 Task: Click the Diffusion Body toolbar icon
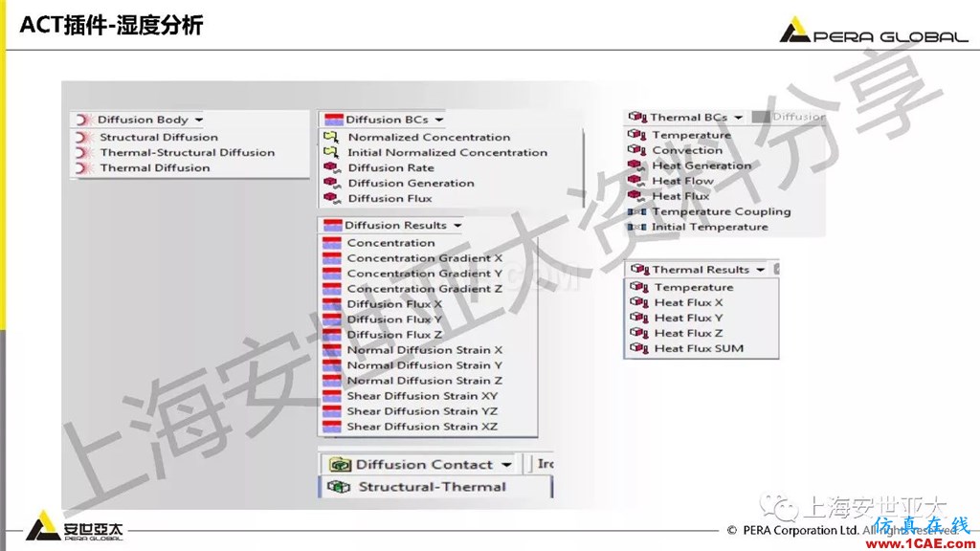click(83, 120)
